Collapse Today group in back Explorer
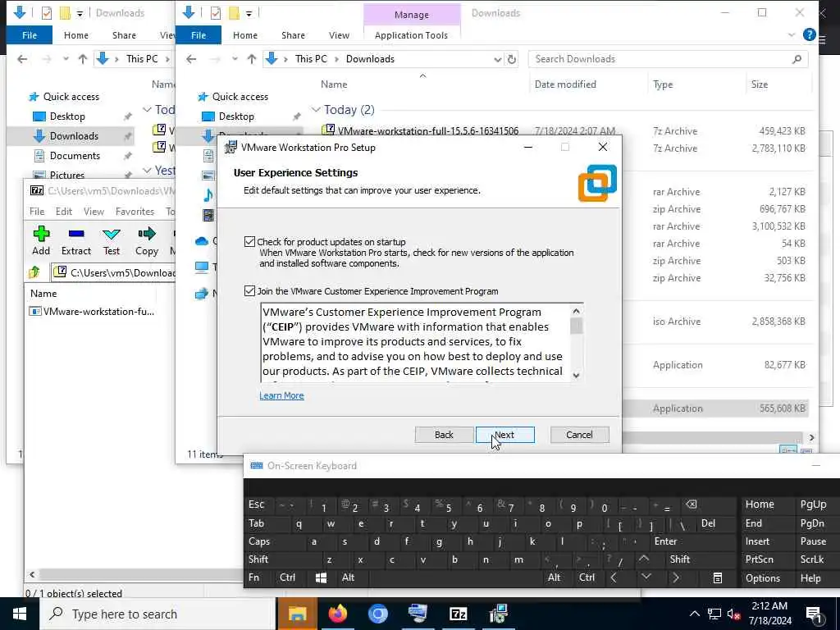 148,110
